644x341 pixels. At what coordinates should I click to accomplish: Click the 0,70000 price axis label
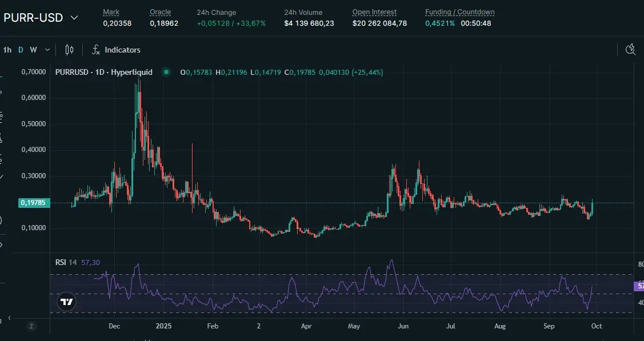(x=33, y=72)
